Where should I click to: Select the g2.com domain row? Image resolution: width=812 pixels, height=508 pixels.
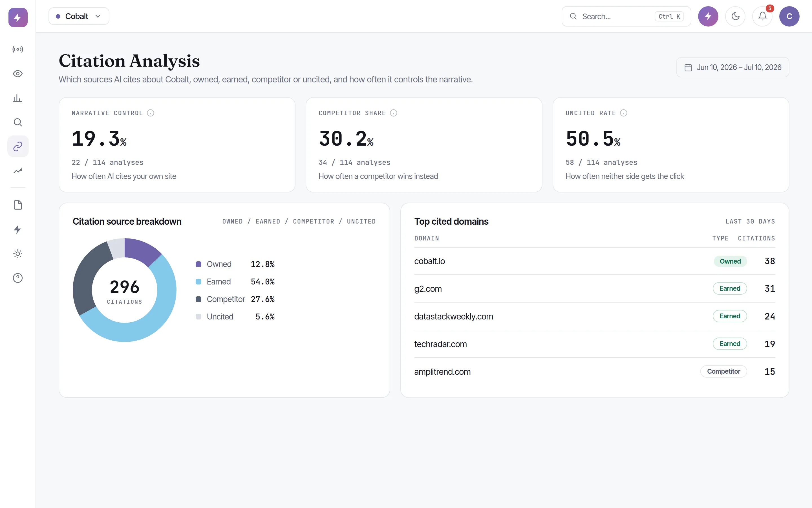coord(595,289)
